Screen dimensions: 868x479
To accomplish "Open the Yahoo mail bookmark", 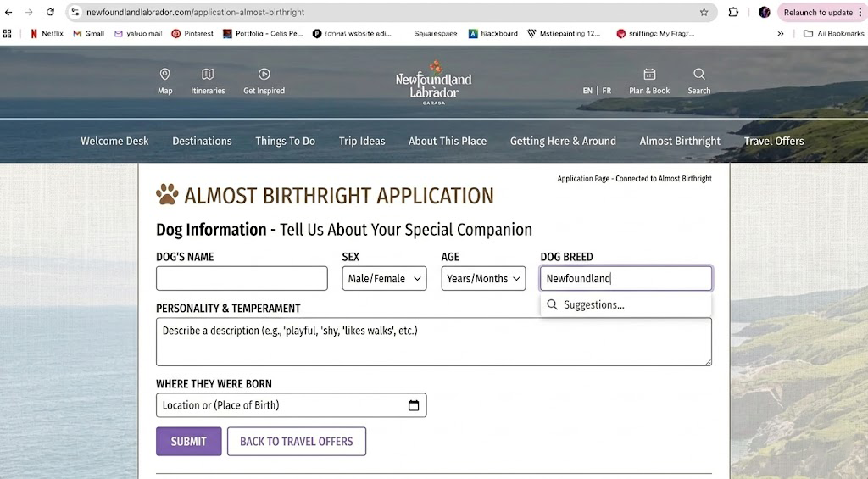I will pyautogui.click(x=138, y=34).
